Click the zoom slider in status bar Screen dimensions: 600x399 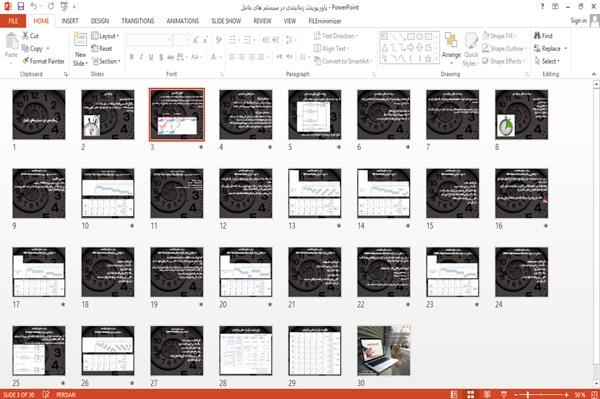coord(541,394)
